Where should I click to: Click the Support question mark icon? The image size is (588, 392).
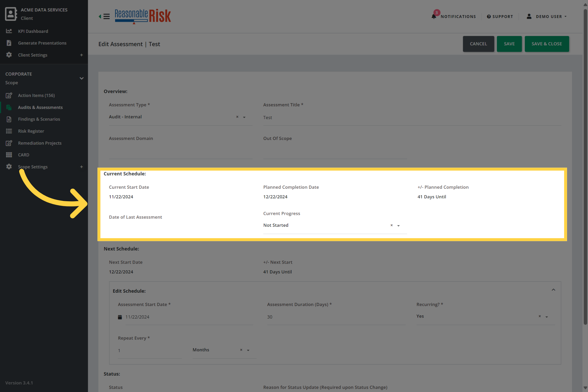coord(489,17)
